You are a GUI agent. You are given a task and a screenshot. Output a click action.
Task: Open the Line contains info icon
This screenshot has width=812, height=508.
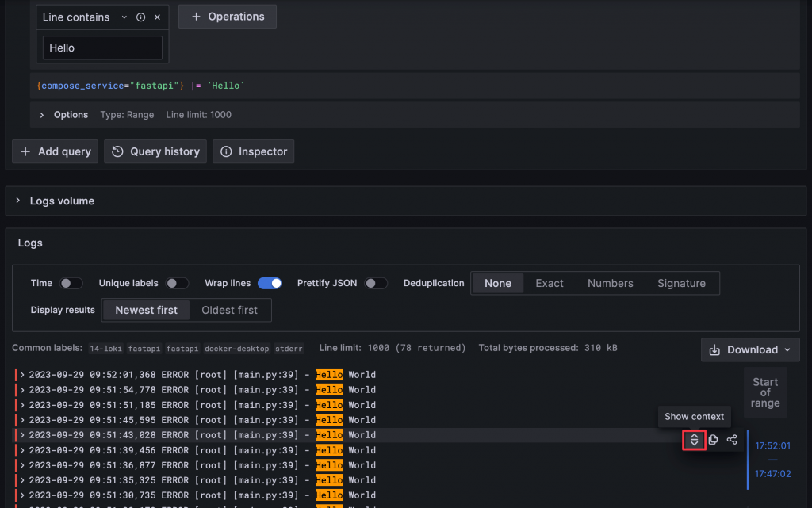click(140, 17)
